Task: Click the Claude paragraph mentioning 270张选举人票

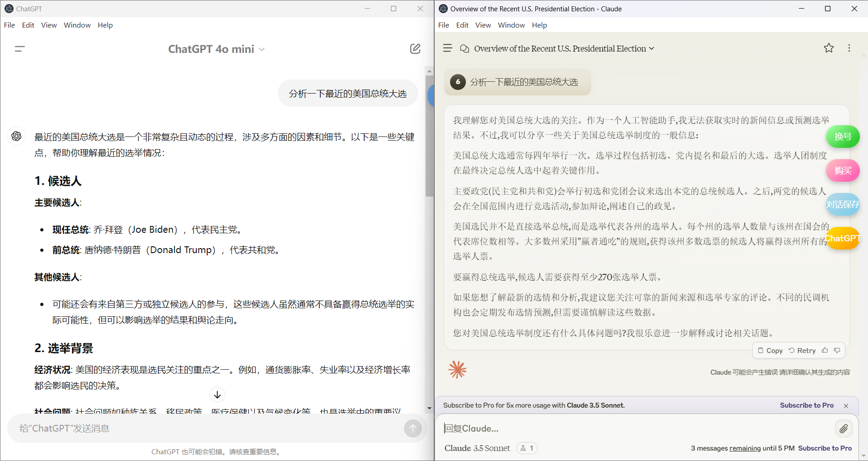Action: (x=559, y=277)
